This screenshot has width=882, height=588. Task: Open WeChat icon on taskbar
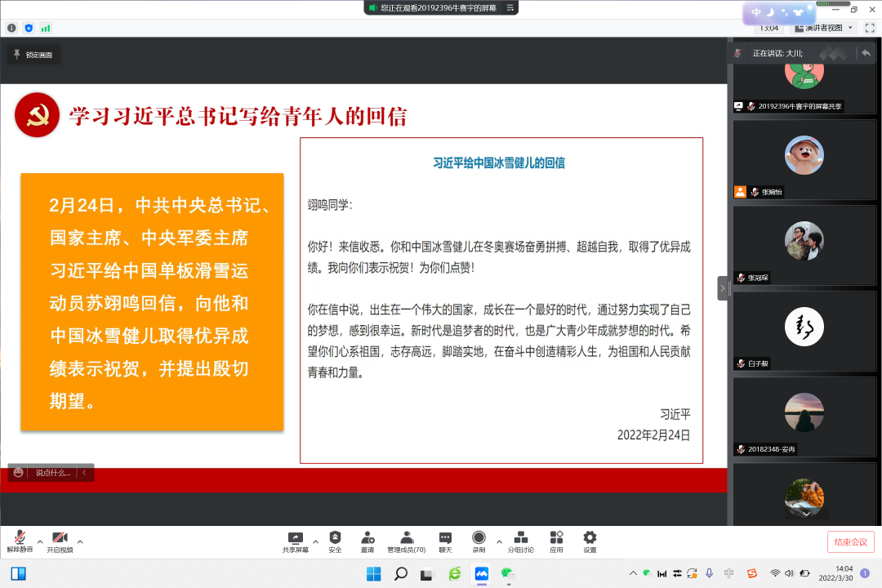(509, 574)
